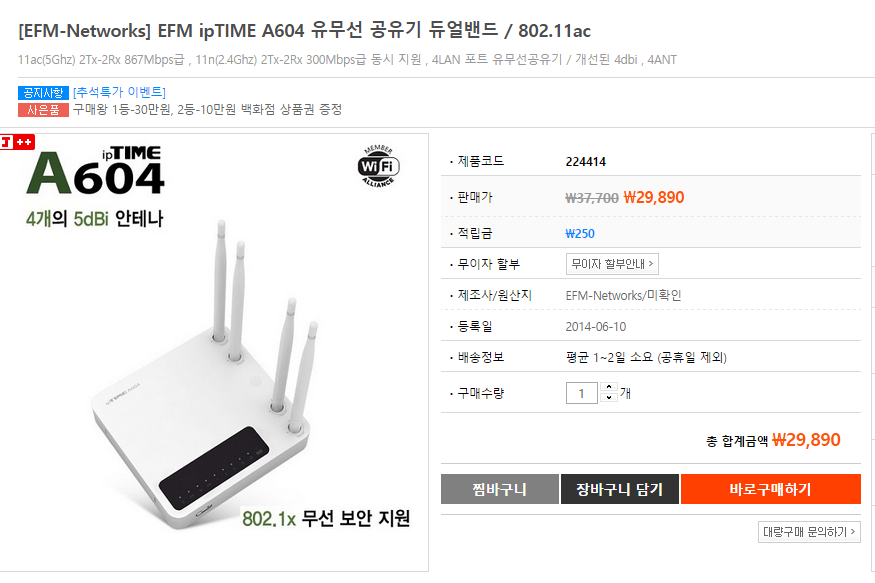875x583 pixels.
Task: Click the ₩29,890 sale price
Action: point(653,197)
